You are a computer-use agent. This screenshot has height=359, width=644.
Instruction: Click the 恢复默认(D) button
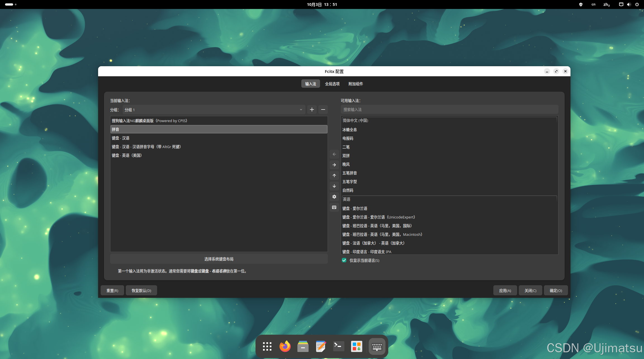coord(141,291)
